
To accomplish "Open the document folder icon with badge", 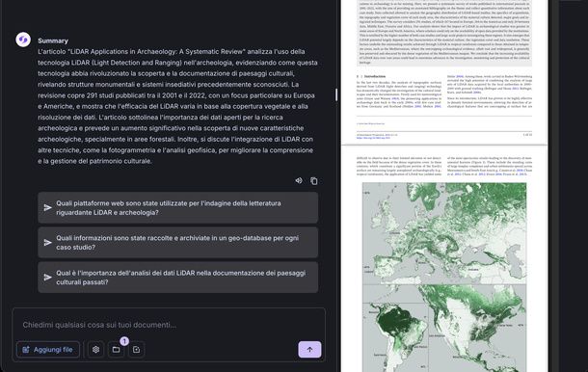I will tap(117, 350).
